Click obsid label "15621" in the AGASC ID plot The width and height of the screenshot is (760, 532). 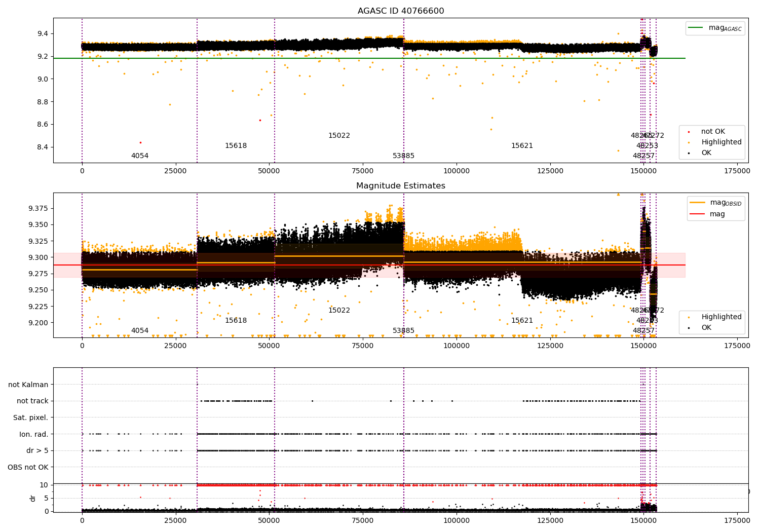click(x=522, y=146)
